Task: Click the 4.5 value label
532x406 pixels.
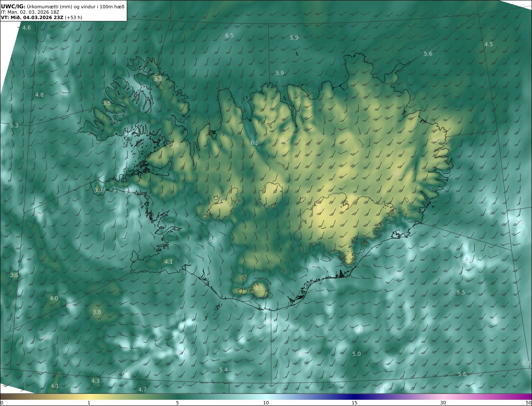Action: [489, 44]
